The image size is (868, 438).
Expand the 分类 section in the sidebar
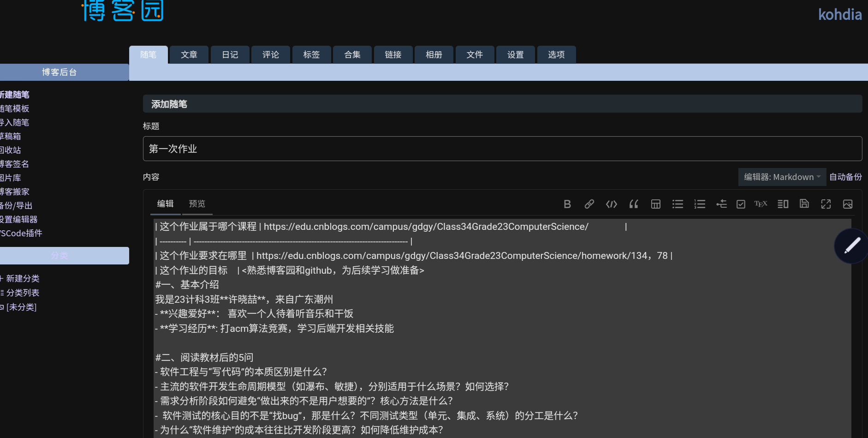click(x=59, y=255)
